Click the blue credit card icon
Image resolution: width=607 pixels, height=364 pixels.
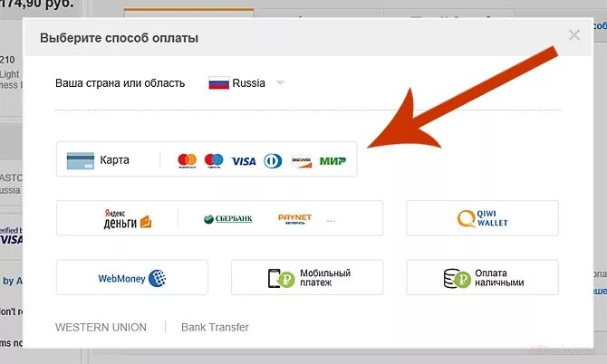81,160
